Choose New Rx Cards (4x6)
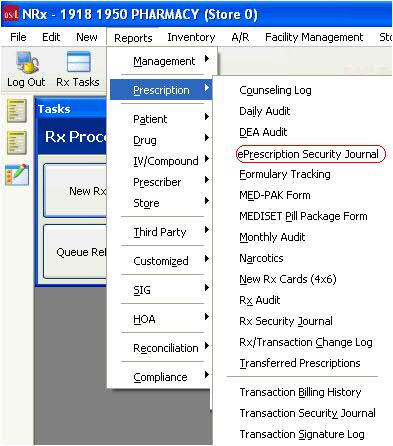This screenshot has height=446, width=393. coord(288,279)
